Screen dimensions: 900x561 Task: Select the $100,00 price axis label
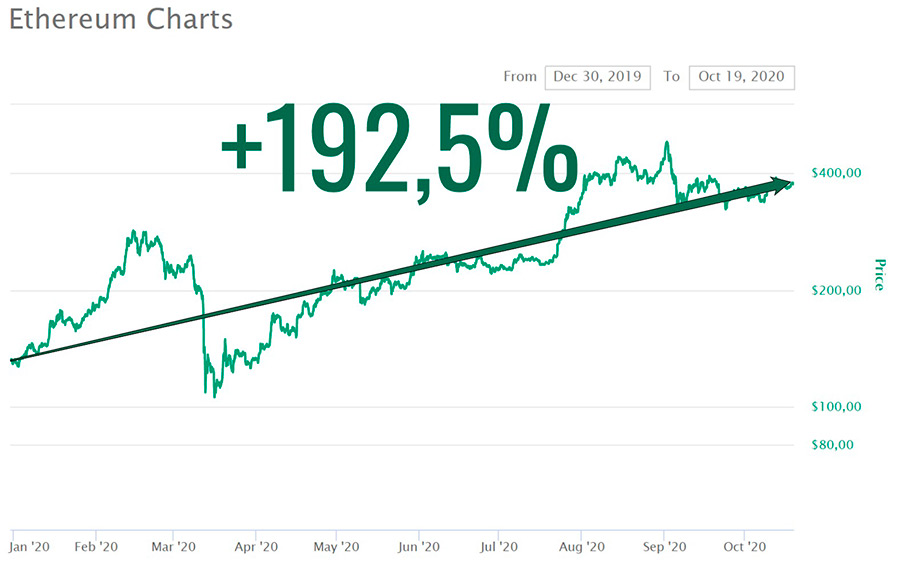[834, 407]
